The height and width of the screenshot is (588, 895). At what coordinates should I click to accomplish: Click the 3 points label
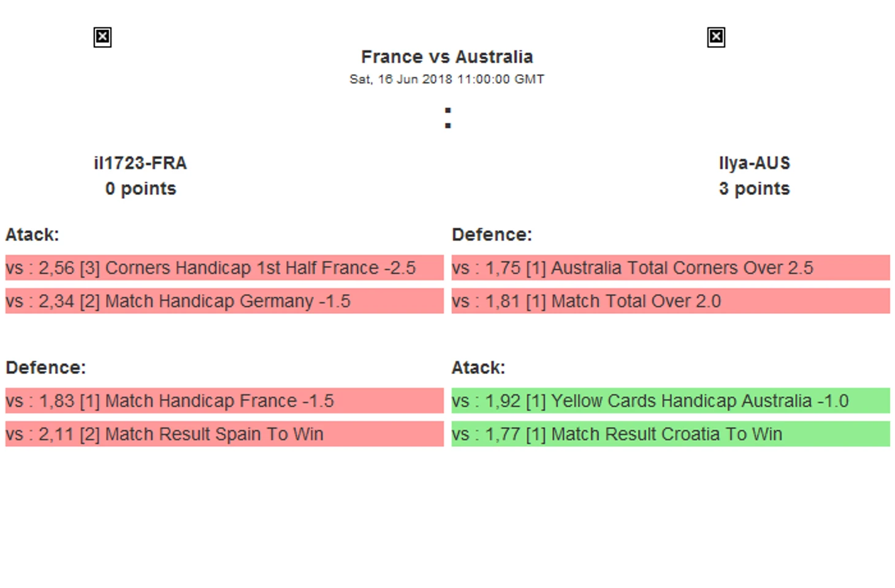point(754,189)
